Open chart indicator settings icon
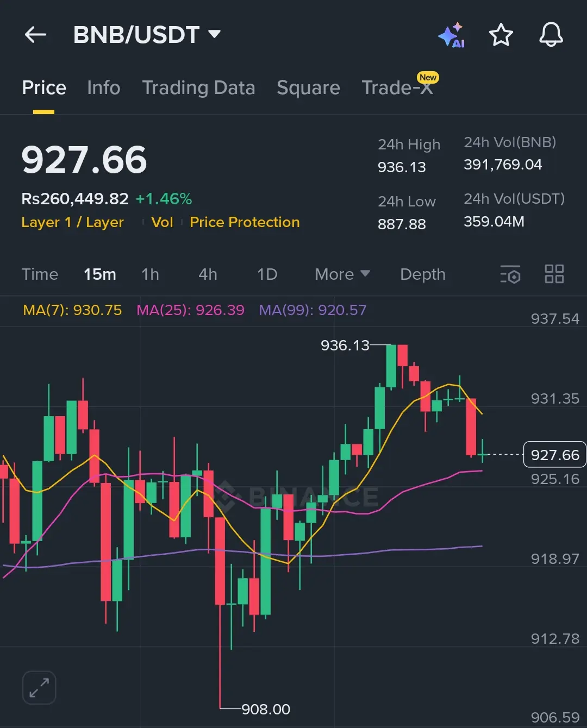This screenshot has width=587, height=728. click(x=510, y=274)
